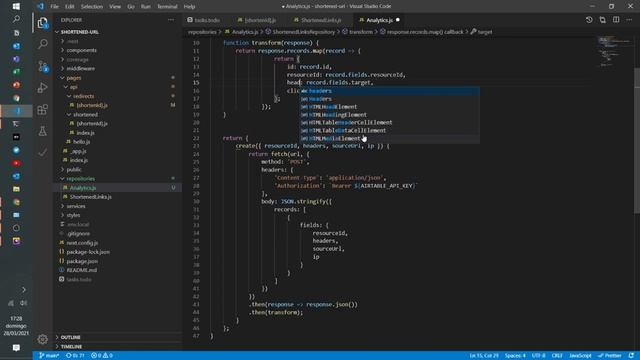
Task: Open editor More Actions ellipsis
Action: pyautogui.click(x=629, y=20)
